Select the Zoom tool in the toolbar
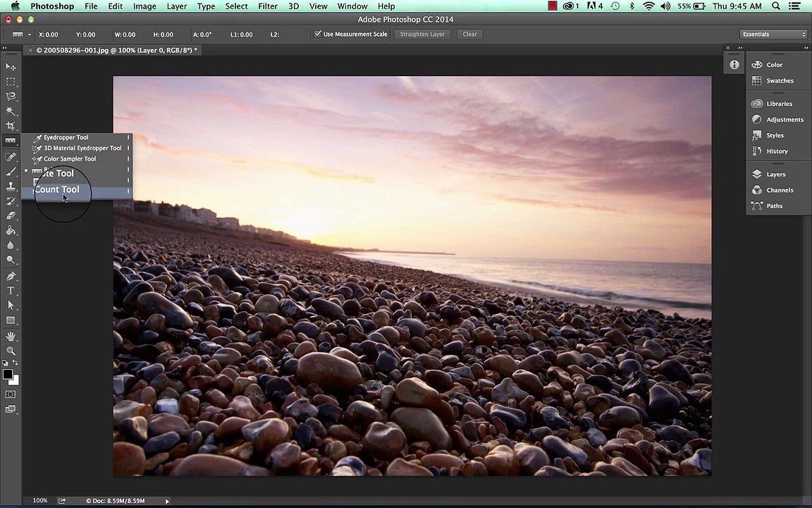Image resolution: width=812 pixels, height=508 pixels. coord(11,351)
